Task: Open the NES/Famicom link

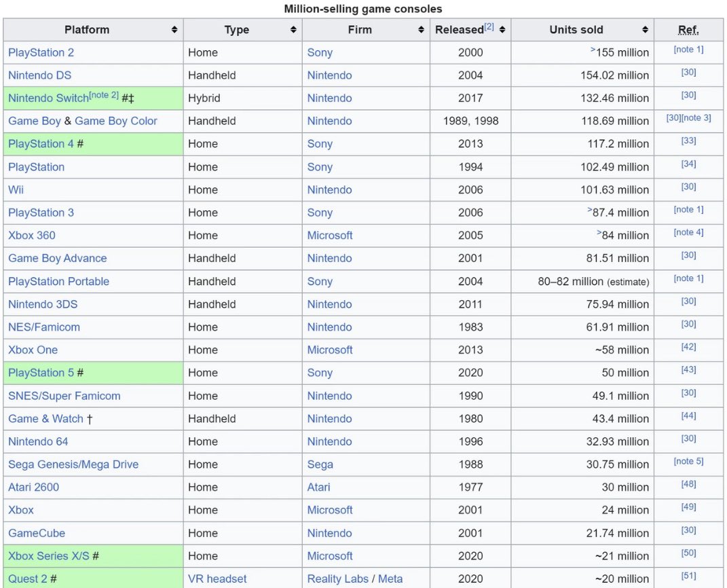Action: [x=44, y=327]
